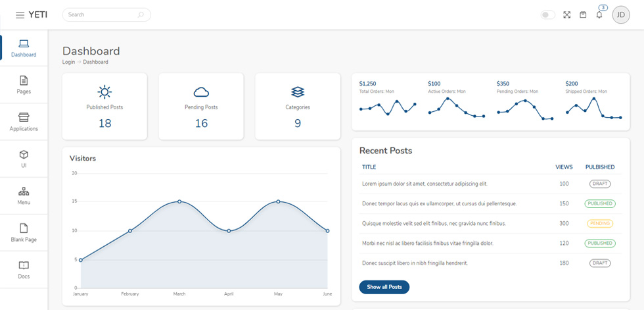The width and height of the screenshot is (644, 310).
Task: Click the Published Posts sun icon
Action: (x=104, y=92)
